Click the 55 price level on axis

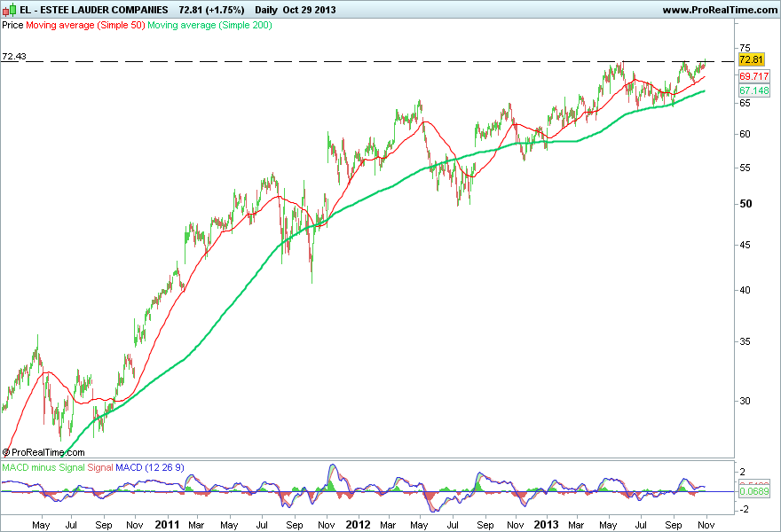745,168
